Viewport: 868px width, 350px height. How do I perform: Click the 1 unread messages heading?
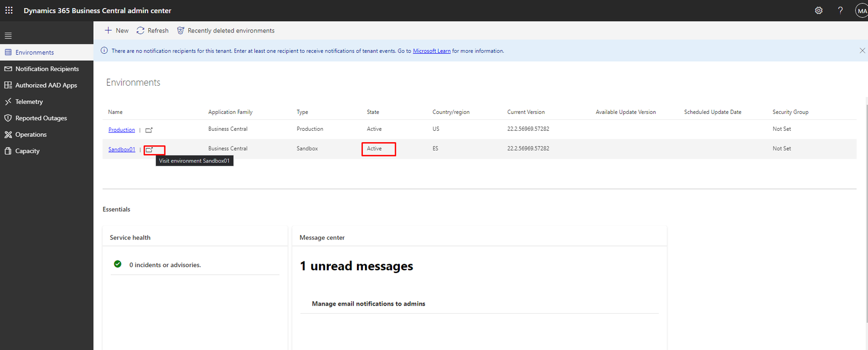pos(356,266)
